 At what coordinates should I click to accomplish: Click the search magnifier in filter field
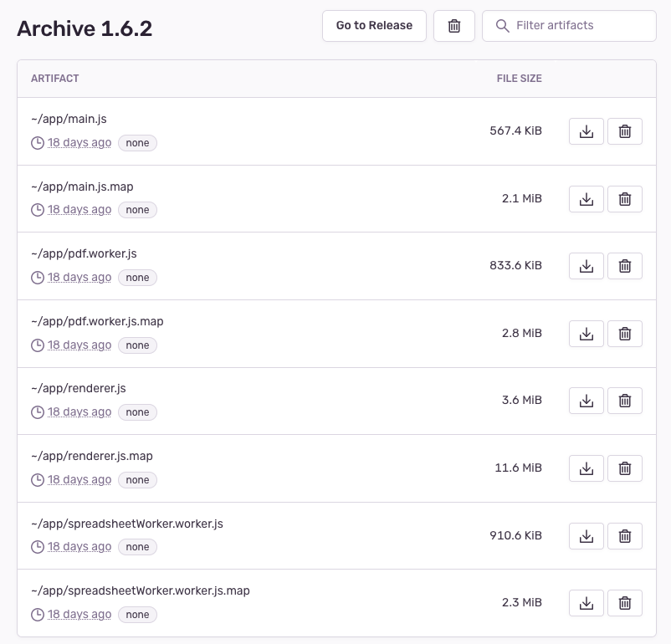click(501, 26)
